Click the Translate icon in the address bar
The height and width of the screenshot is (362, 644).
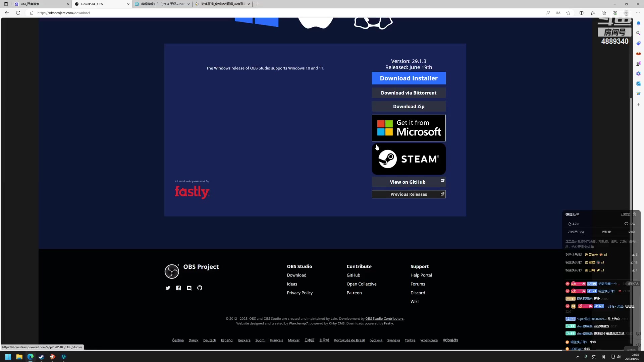tap(558, 13)
